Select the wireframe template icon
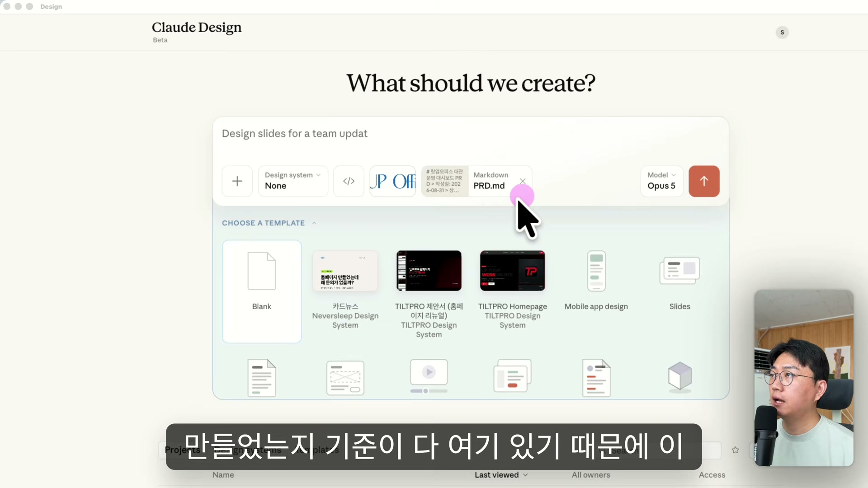Screen dimensions: 868x488 tap(345, 378)
